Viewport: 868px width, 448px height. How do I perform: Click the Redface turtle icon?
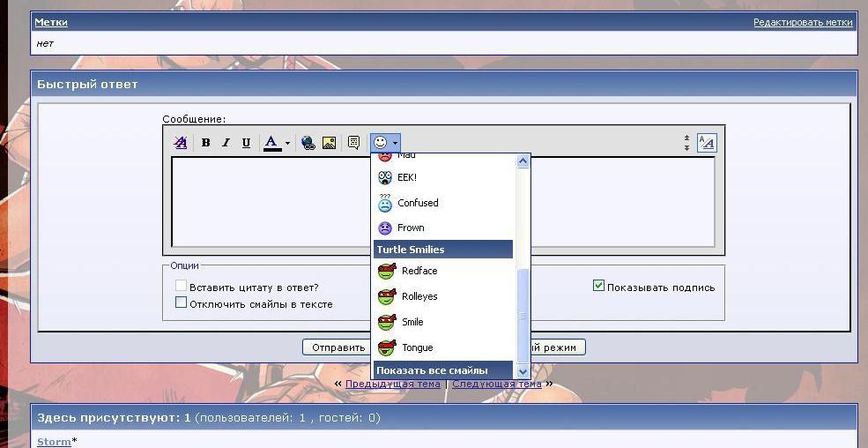387,271
